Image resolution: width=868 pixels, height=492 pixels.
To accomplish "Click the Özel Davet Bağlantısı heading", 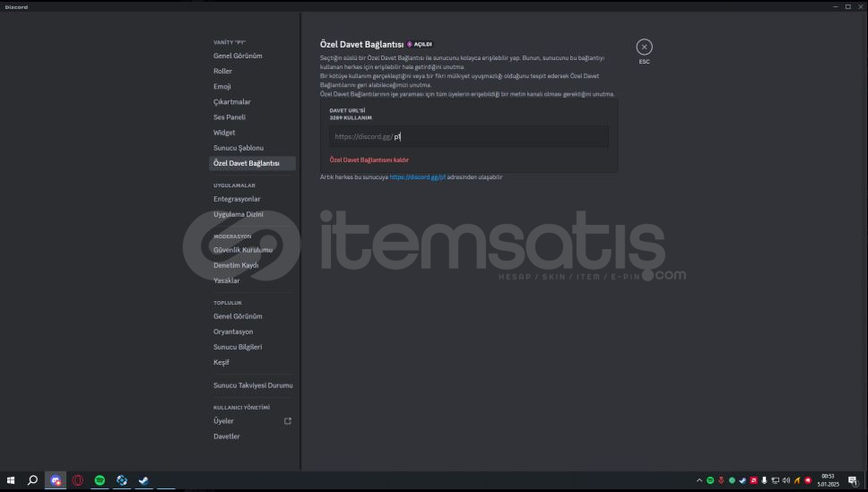I will tap(361, 44).
